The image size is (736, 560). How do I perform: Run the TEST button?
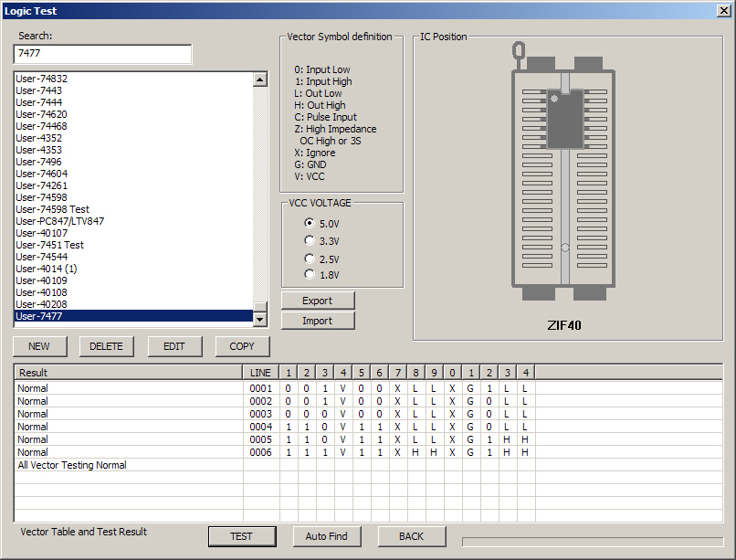241,536
